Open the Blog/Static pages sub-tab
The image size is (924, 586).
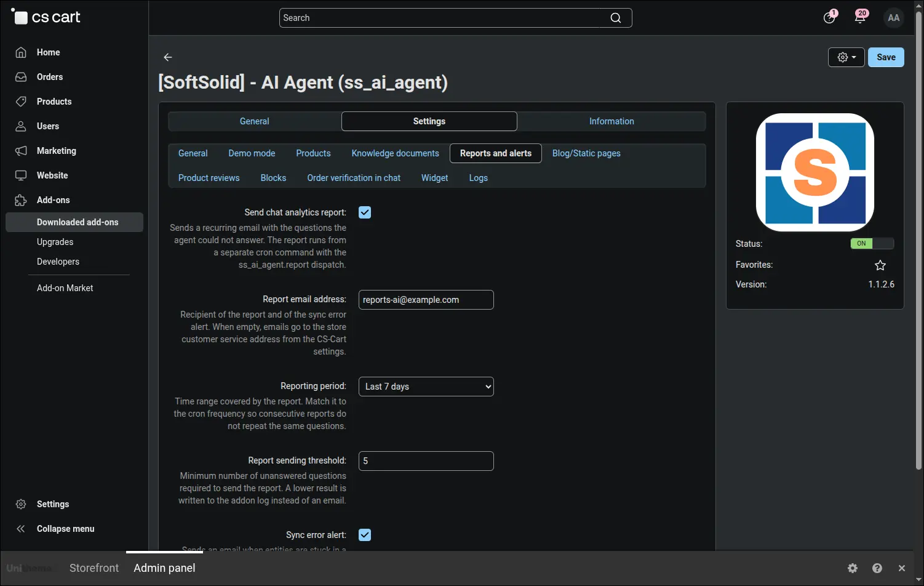[x=586, y=153]
